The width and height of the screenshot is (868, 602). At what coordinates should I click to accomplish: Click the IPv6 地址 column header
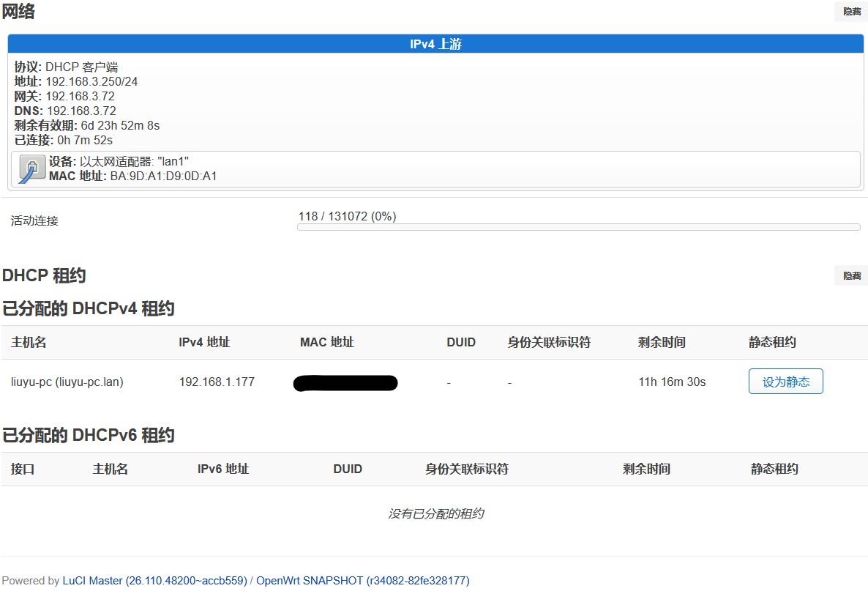[223, 469]
